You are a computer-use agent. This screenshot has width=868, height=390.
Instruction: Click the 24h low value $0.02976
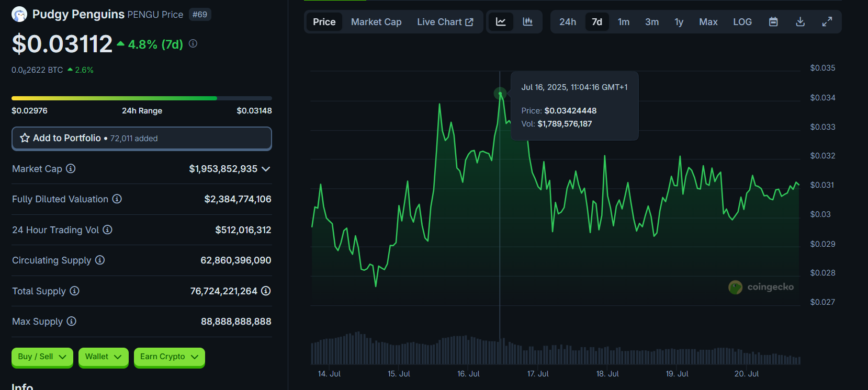[x=29, y=111]
